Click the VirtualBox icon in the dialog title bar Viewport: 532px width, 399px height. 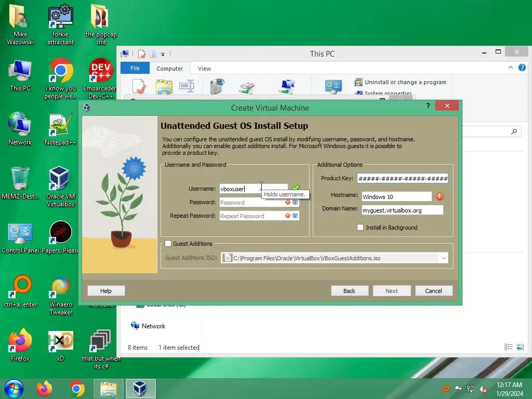click(x=87, y=108)
